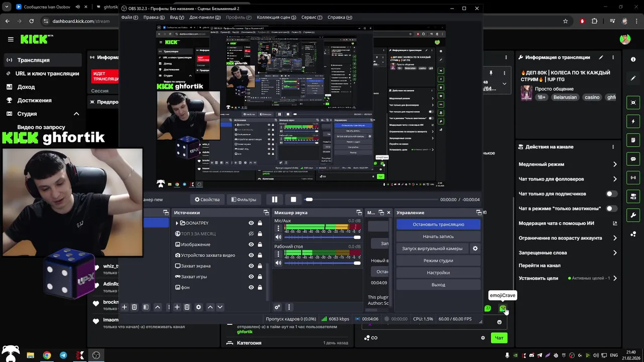Open OBS Сервис menu
The width and height of the screenshot is (644, 362).
coord(312,17)
